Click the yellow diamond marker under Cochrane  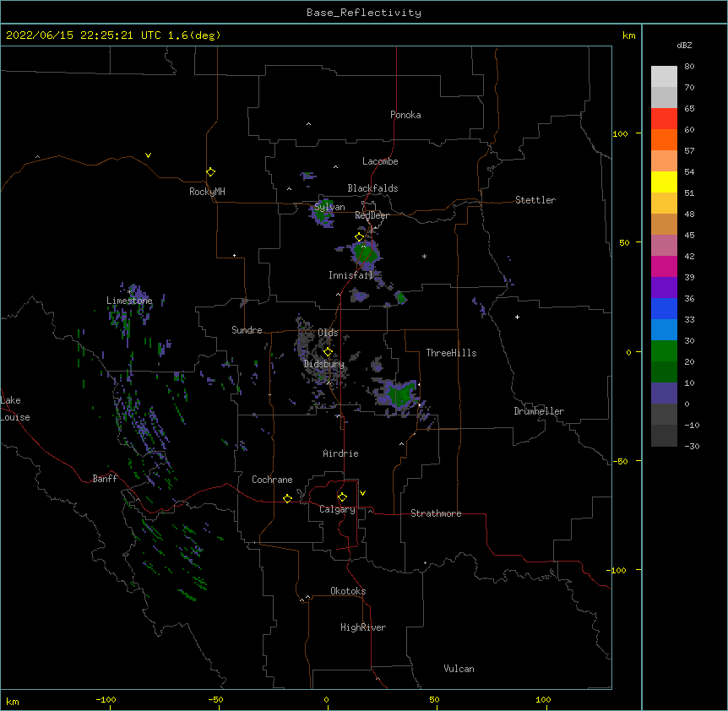287,498
